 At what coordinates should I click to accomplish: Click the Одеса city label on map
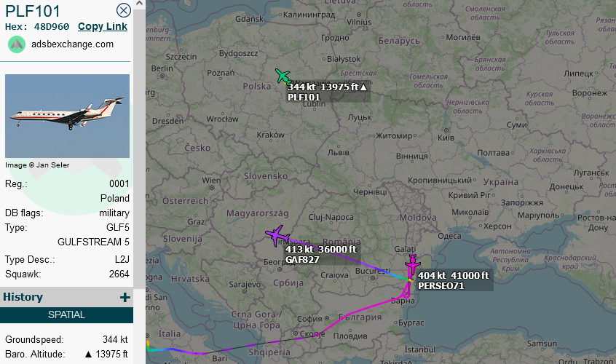449,236
